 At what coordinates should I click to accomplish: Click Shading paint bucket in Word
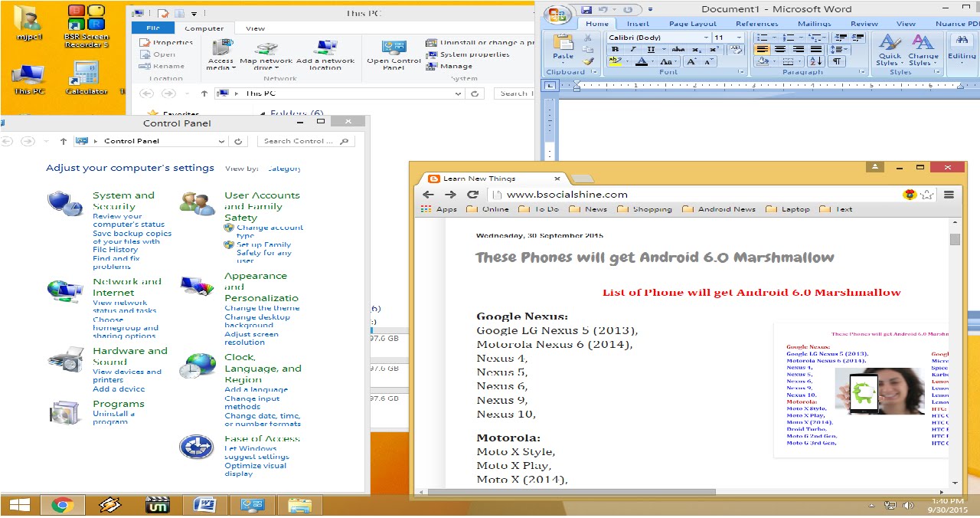click(764, 61)
